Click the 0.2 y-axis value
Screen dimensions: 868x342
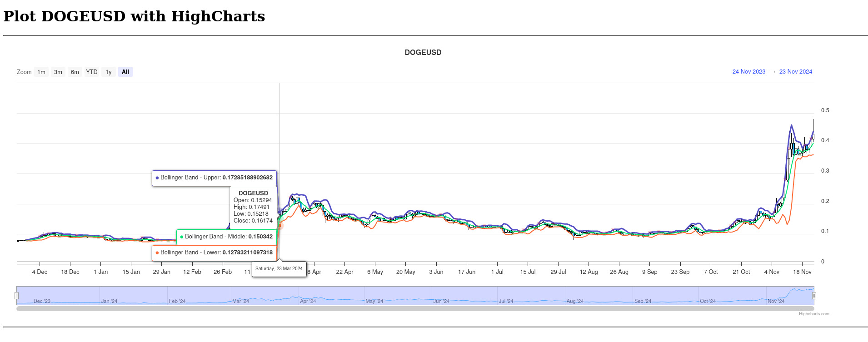point(825,201)
